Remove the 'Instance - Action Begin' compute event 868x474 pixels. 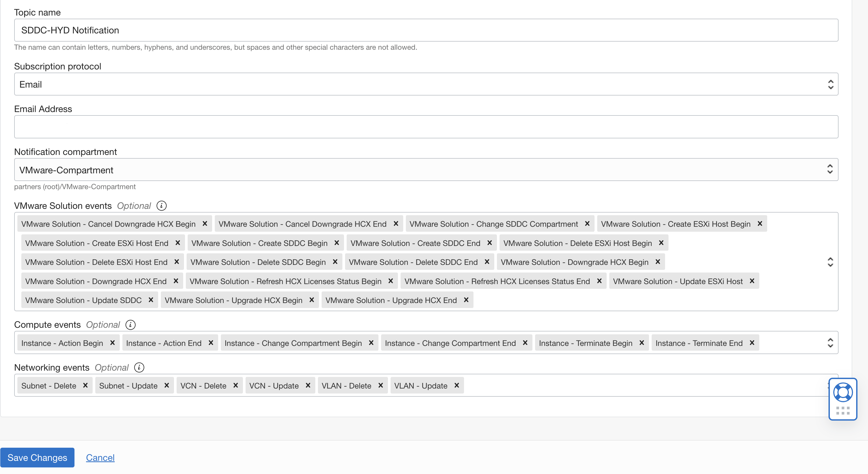coord(113,343)
